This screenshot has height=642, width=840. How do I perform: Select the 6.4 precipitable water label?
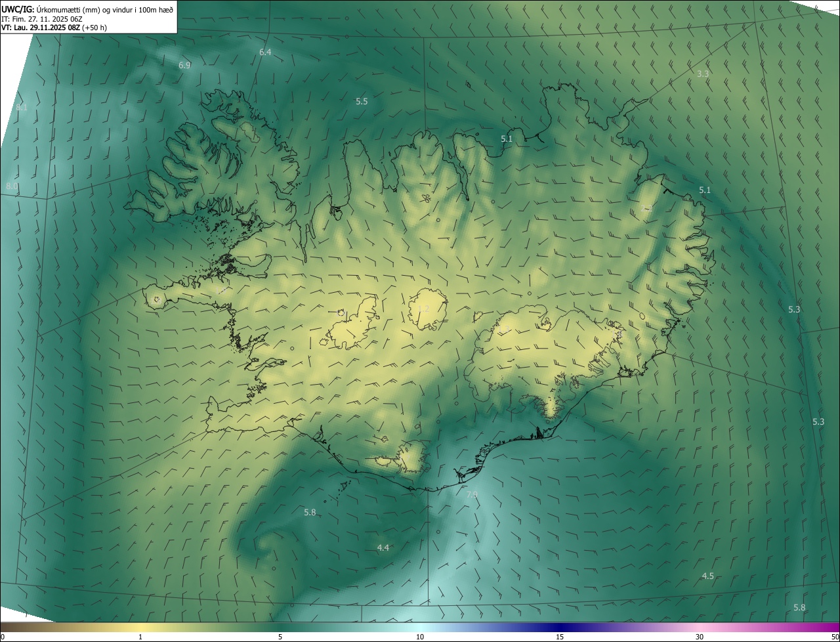(x=265, y=52)
